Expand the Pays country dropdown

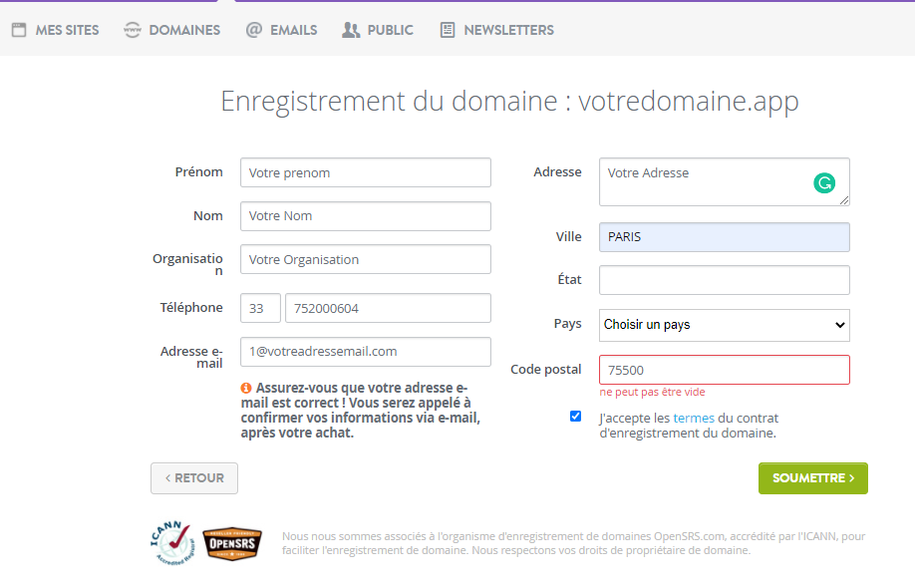pyautogui.click(x=725, y=325)
